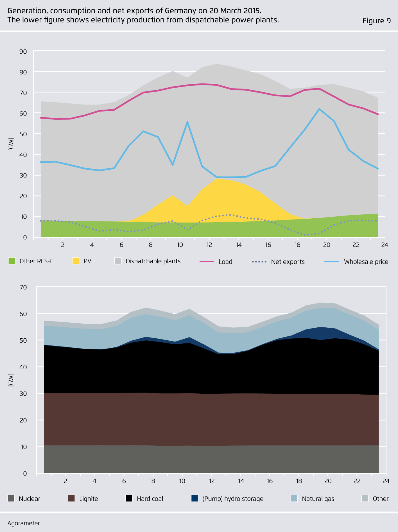Select the 'Natural gas' legend label
Viewport: 398px width, 532px height.
318,499
